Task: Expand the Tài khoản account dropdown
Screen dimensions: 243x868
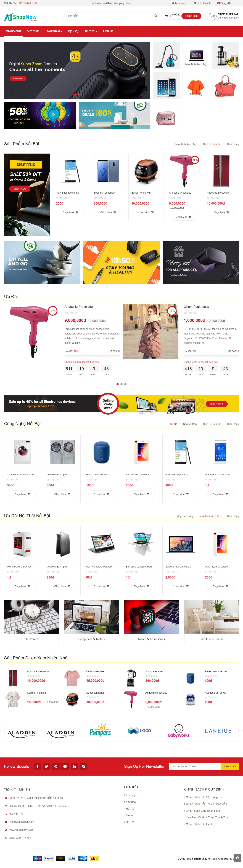Action: 179,3
